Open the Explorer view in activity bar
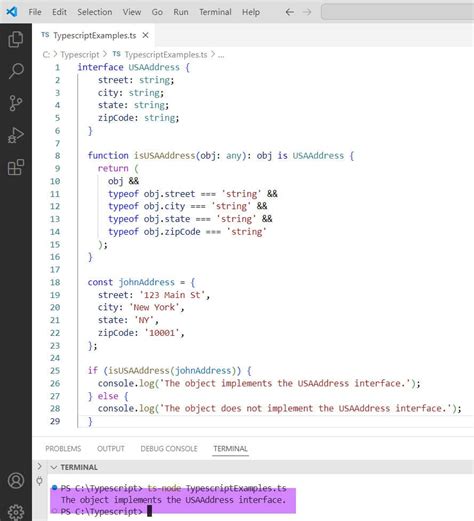Image resolution: width=474 pixels, height=521 pixels. click(16, 39)
